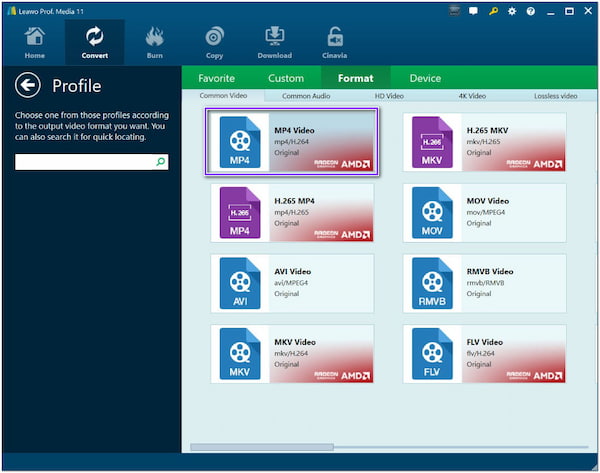Switch to the Custom tab
This screenshot has width=600, height=473.
[x=286, y=78]
